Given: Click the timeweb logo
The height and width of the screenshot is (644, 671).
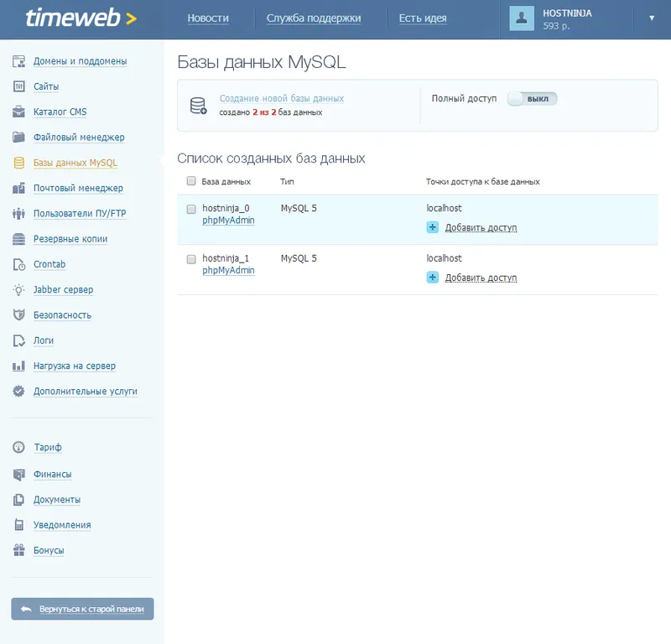Looking at the screenshot, I should tap(81, 18).
